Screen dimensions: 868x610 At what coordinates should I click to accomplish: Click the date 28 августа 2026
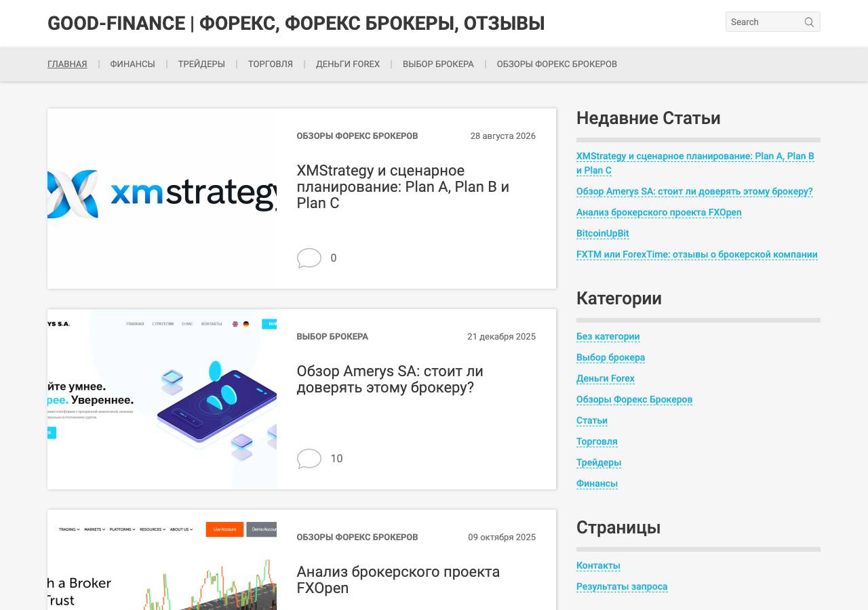(503, 136)
